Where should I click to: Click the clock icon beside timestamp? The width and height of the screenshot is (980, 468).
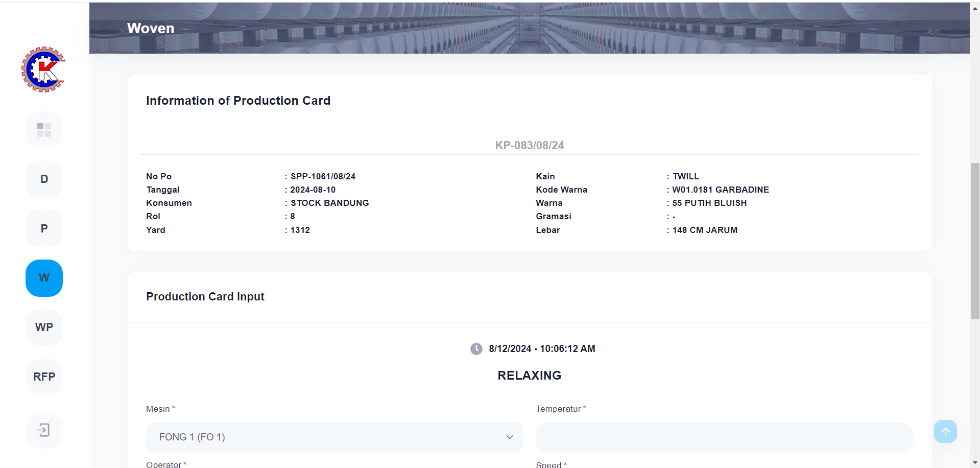click(x=476, y=349)
